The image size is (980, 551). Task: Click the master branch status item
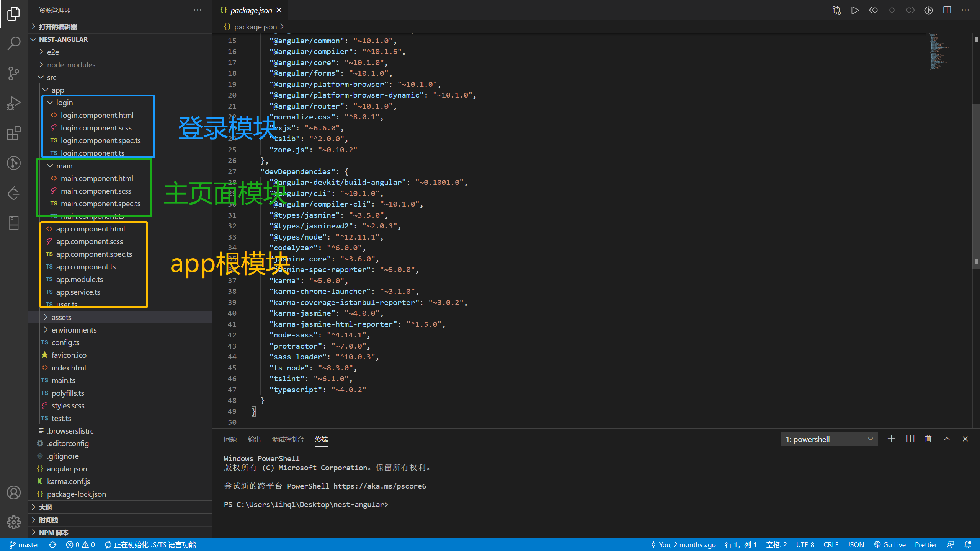(24, 545)
